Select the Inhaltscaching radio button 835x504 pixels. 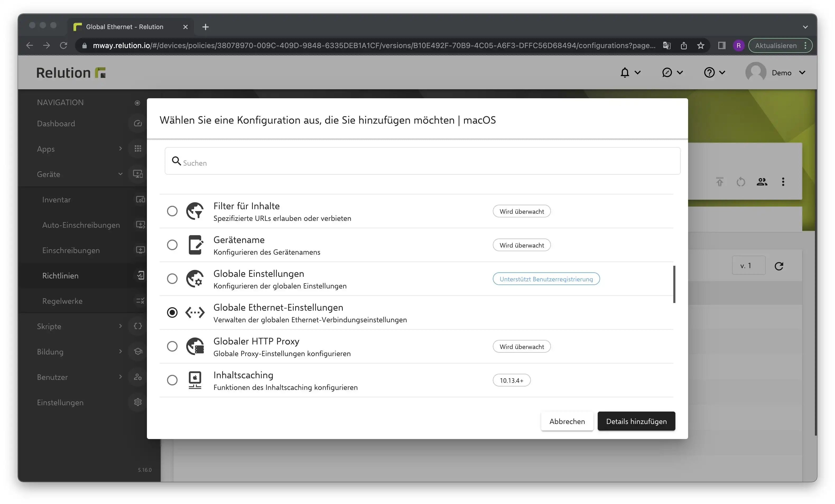click(172, 380)
